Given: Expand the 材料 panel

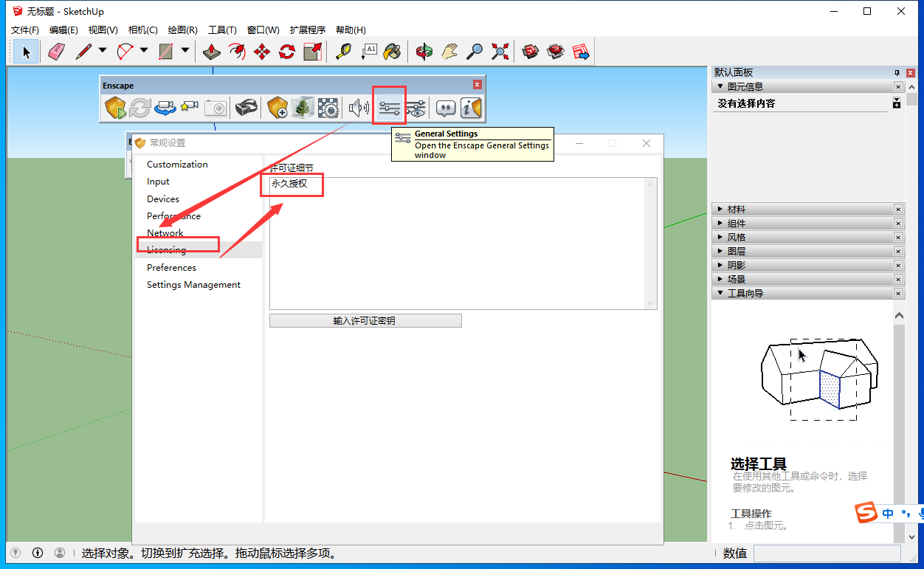Looking at the screenshot, I should pyautogui.click(x=720, y=210).
